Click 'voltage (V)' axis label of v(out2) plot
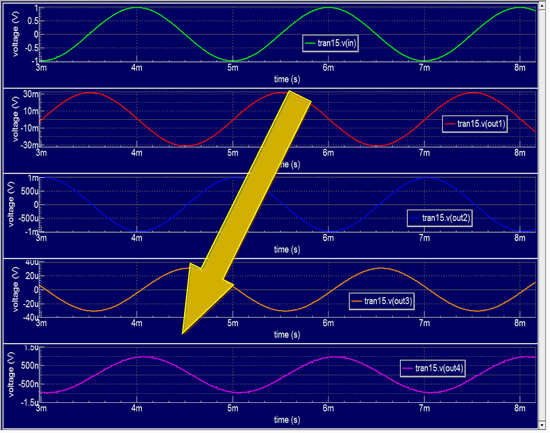550x433 pixels. pyautogui.click(x=11, y=204)
